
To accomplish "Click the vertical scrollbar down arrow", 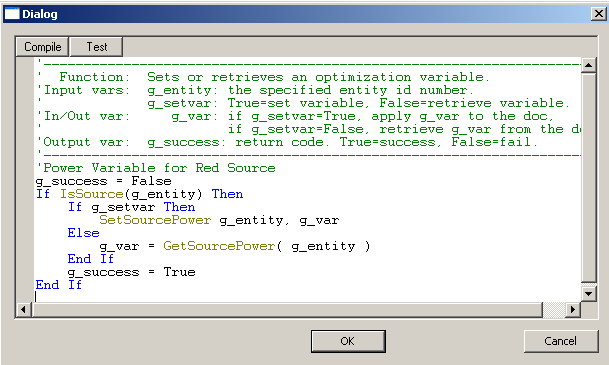I will pyautogui.click(x=588, y=294).
